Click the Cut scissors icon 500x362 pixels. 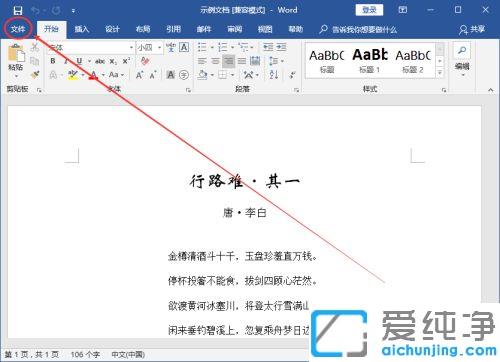[x=34, y=47]
